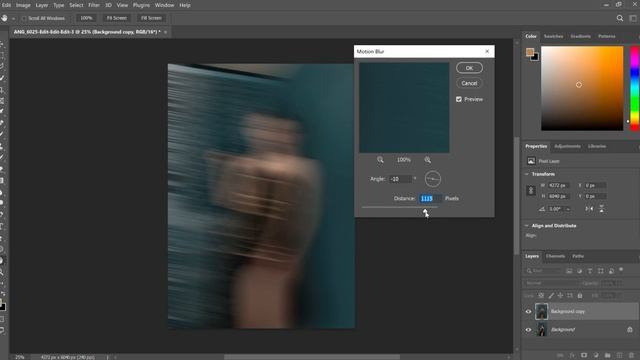Close the Motion Blur dialog
The image size is (640, 360).
(487, 51)
